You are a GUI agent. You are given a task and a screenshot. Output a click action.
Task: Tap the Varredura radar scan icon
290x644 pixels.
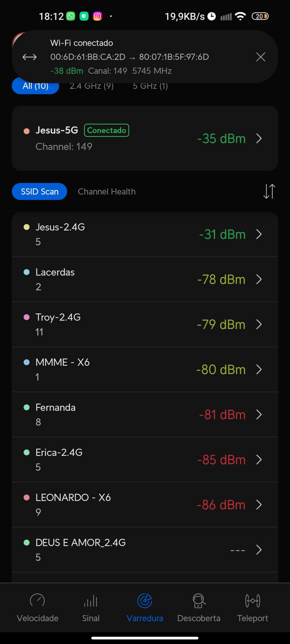point(145,601)
